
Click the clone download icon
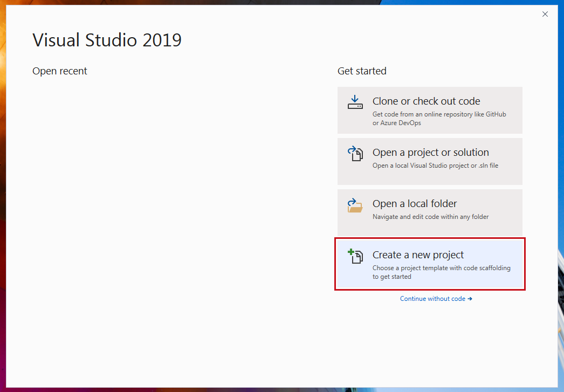pyautogui.click(x=355, y=102)
